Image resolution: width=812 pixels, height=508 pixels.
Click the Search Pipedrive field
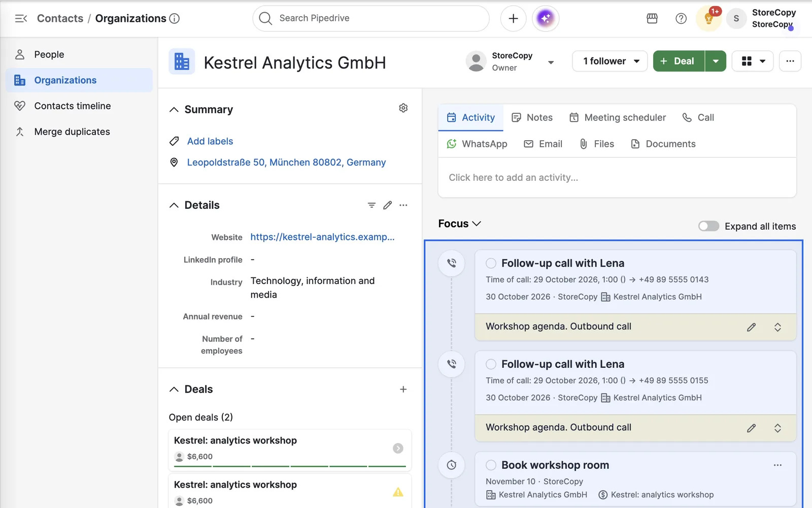[371, 19]
